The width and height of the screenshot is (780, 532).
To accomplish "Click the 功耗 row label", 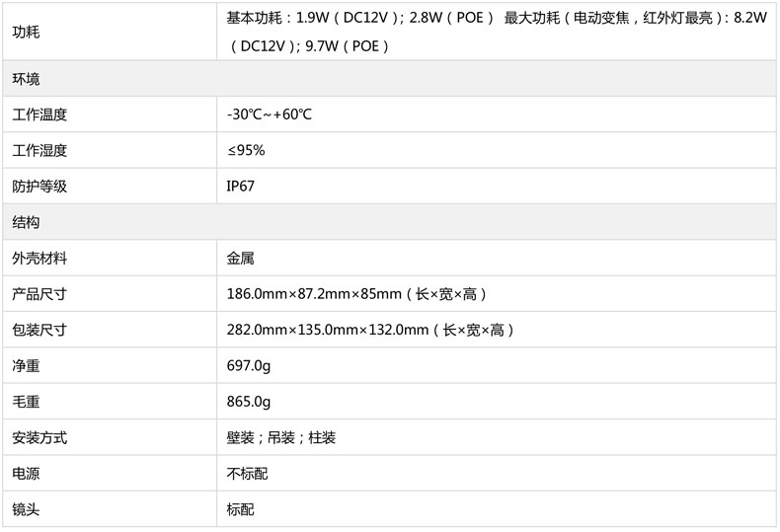I will click(27, 32).
